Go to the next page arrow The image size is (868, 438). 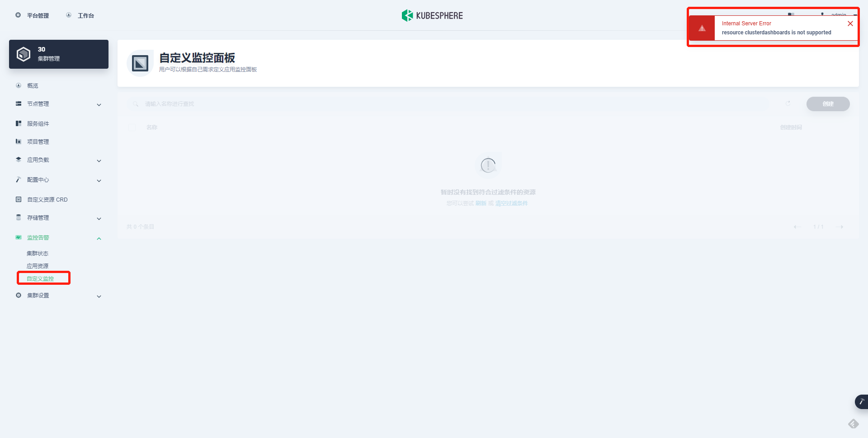[840, 227]
